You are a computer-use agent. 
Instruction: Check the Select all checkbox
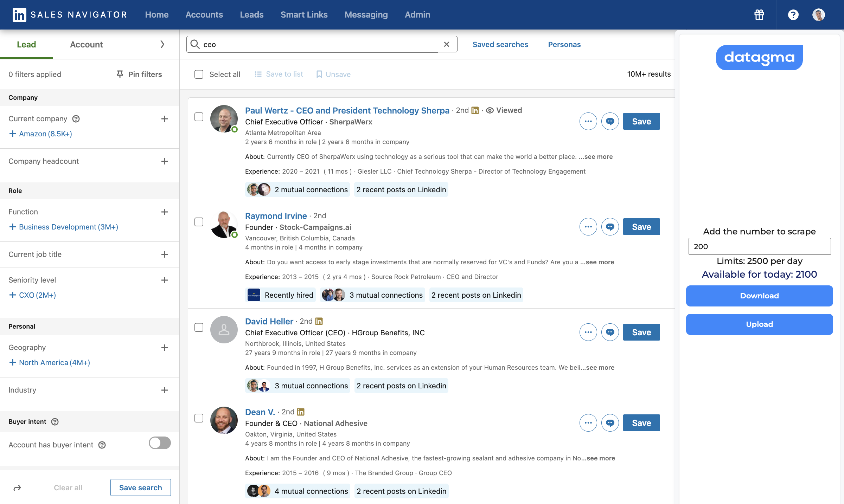click(x=199, y=74)
